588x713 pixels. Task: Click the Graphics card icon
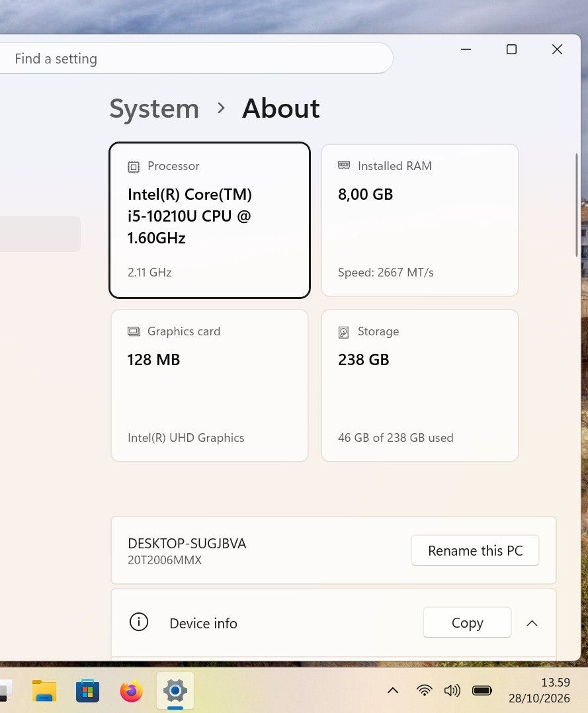click(x=134, y=331)
